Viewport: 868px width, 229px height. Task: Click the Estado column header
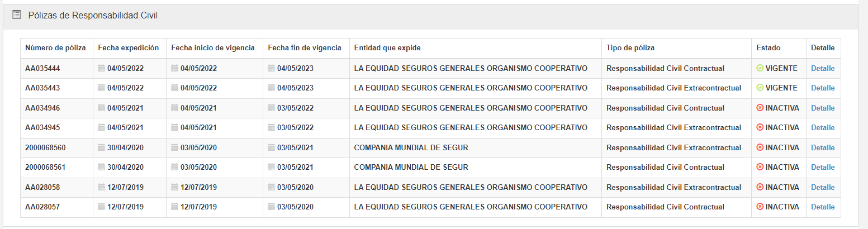coord(768,48)
